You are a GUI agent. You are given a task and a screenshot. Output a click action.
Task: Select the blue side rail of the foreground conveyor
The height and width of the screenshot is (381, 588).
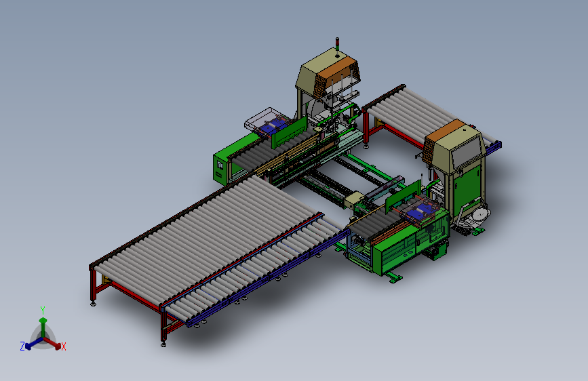pyautogui.click(x=268, y=277)
